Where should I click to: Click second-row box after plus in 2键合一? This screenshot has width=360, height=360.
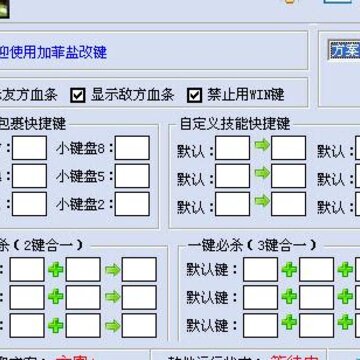click(83, 297)
